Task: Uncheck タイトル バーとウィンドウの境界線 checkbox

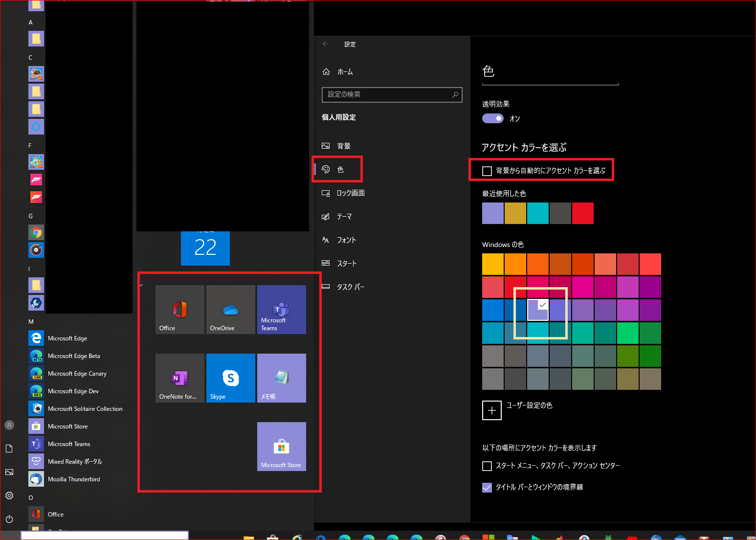Action: pyautogui.click(x=487, y=488)
